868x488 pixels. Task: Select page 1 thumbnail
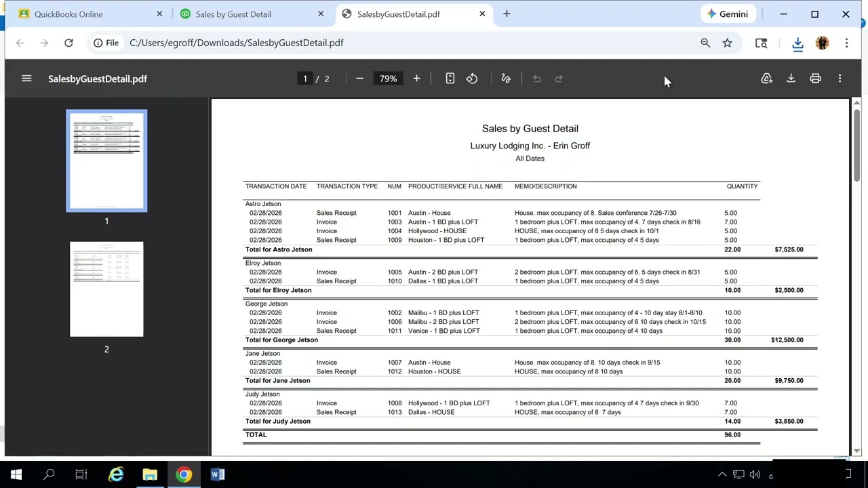pos(106,161)
